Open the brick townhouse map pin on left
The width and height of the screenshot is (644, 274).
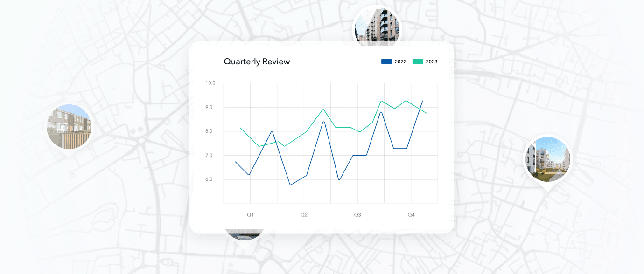pyautogui.click(x=69, y=127)
